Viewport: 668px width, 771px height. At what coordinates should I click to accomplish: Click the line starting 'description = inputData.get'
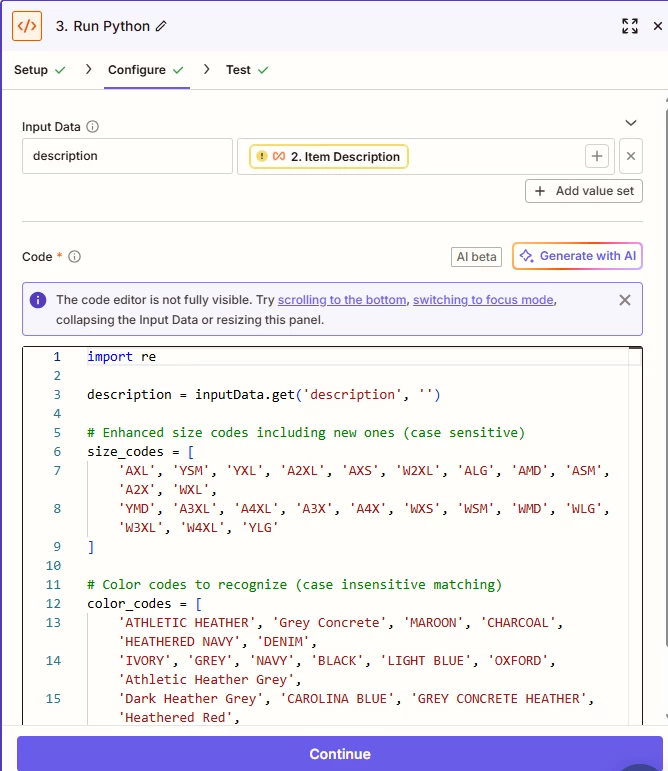point(263,395)
